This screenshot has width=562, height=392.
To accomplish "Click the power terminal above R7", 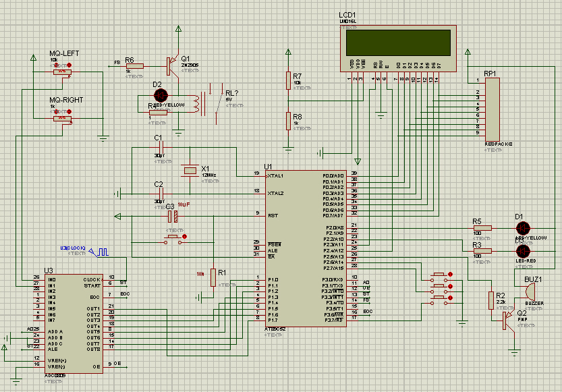I will coord(288,53).
